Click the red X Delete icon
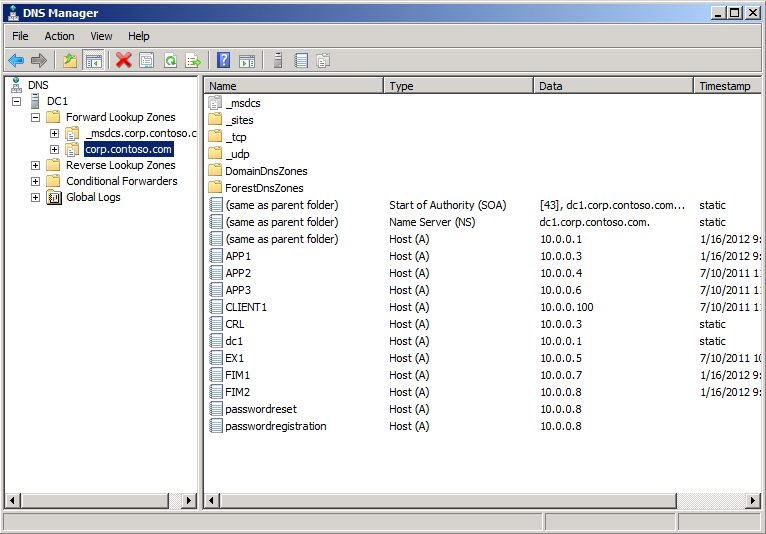Image resolution: width=766 pixels, height=534 pixels. [124, 61]
